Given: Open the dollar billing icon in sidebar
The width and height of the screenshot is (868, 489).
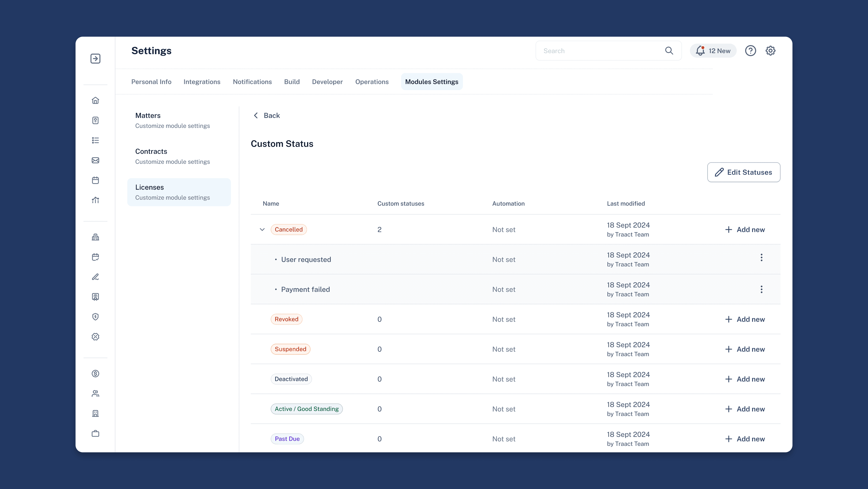Looking at the screenshot, I should coord(95,373).
